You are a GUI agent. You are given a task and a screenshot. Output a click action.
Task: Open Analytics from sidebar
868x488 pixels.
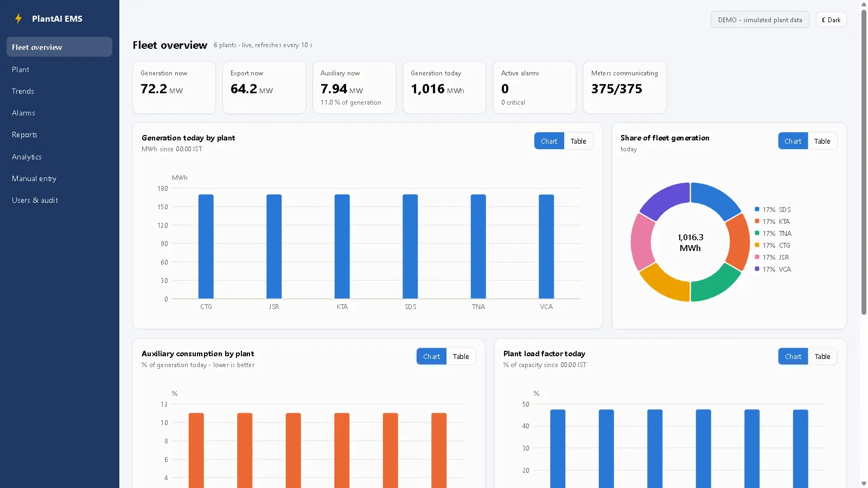59,157
